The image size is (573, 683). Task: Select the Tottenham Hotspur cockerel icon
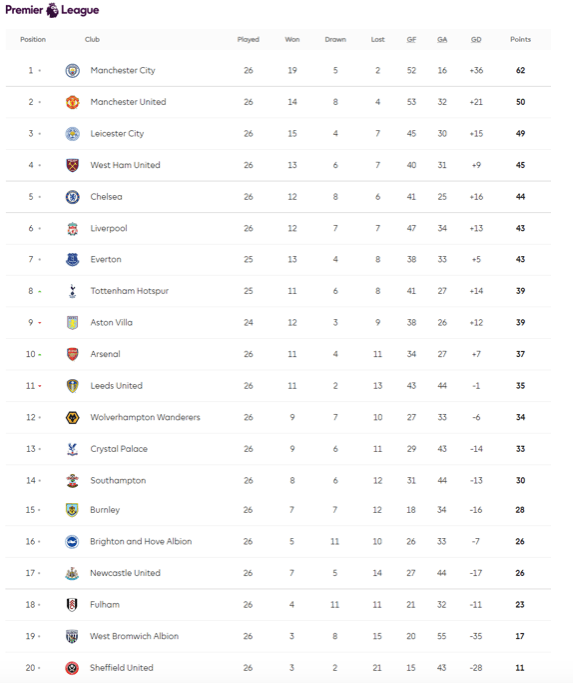point(72,291)
